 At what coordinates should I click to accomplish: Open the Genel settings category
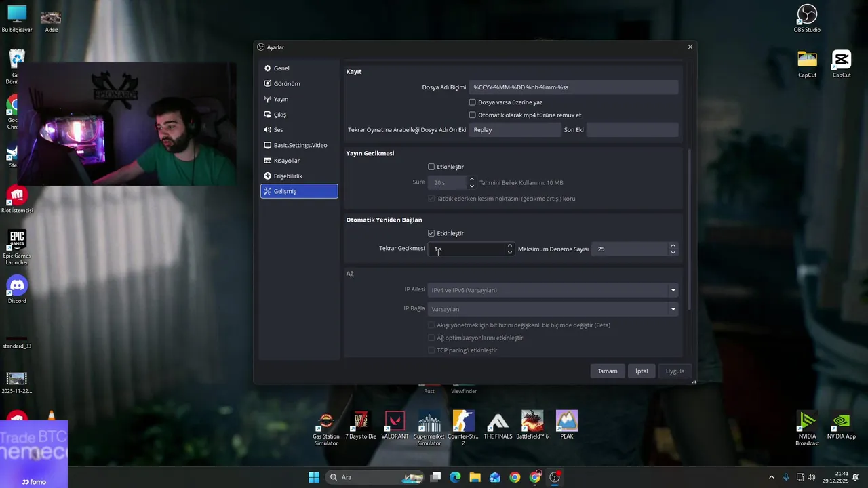pyautogui.click(x=298, y=68)
